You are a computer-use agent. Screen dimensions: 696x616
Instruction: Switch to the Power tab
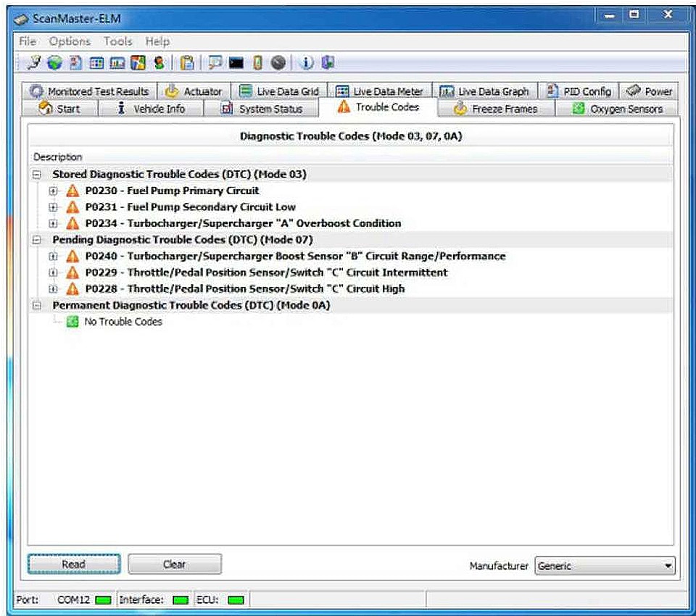pyautogui.click(x=648, y=91)
